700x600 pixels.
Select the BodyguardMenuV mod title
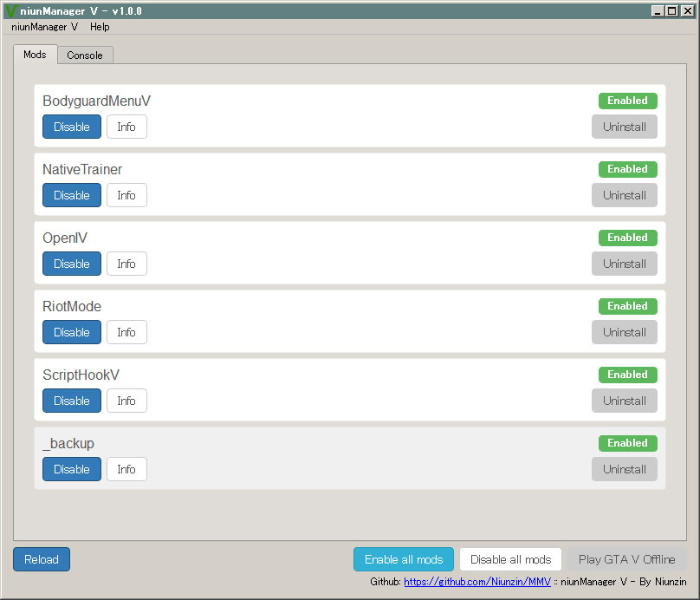click(96, 101)
